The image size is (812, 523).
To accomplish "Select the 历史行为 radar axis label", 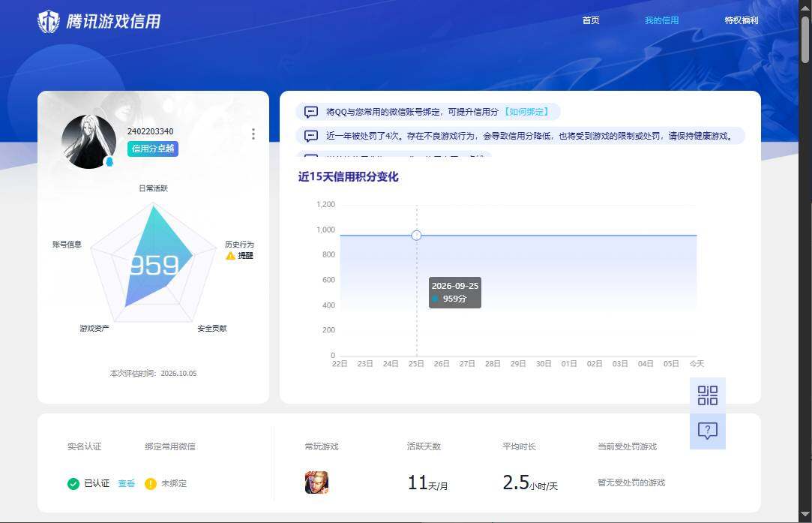I will (239, 244).
